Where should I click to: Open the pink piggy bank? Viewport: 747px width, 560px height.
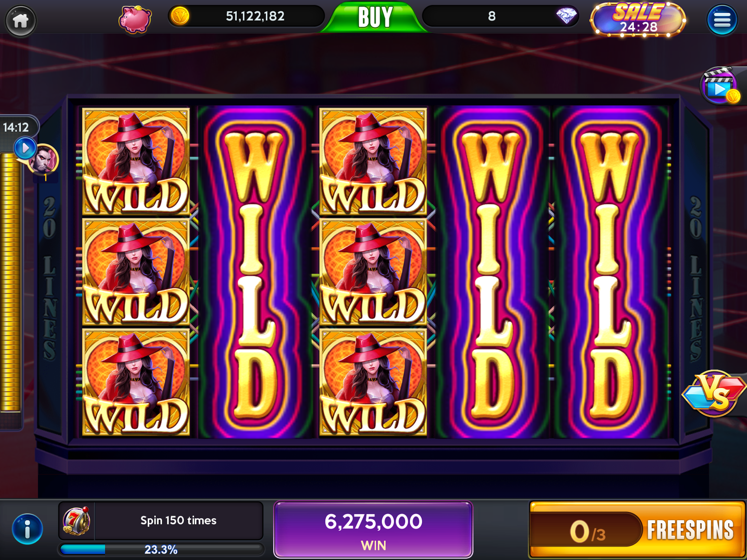click(x=135, y=19)
